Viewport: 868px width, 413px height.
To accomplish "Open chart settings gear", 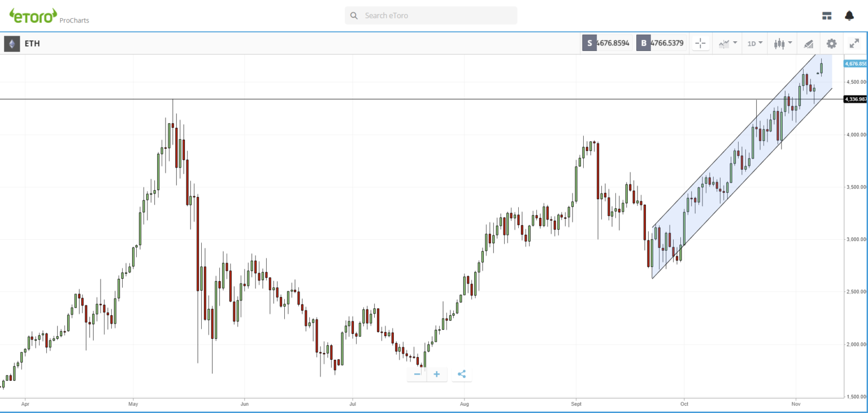I will point(831,44).
